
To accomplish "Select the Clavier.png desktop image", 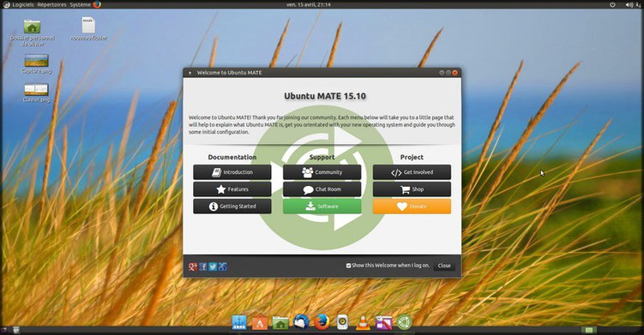I will [36, 93].
